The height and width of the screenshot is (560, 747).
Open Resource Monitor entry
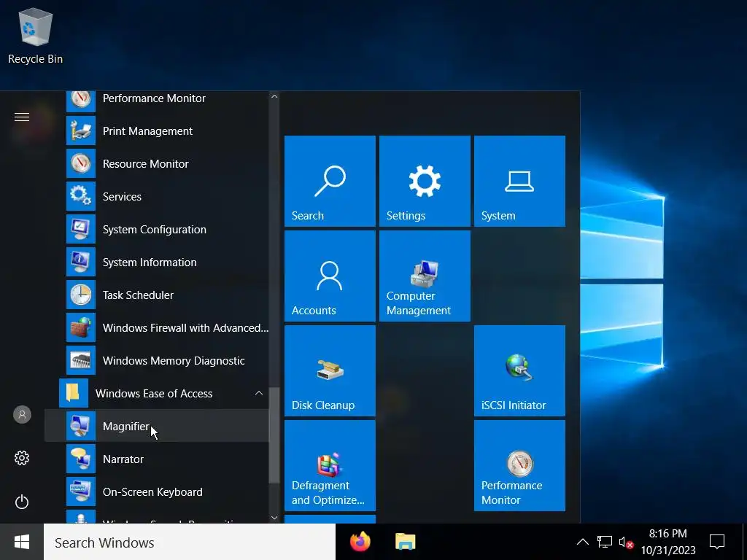tap(158, 164)
